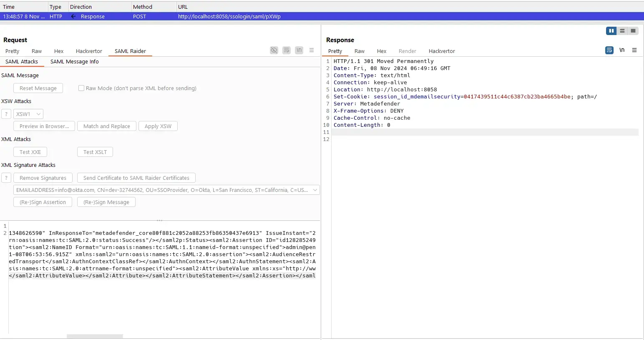Switch to Request Hex tab

59,51
